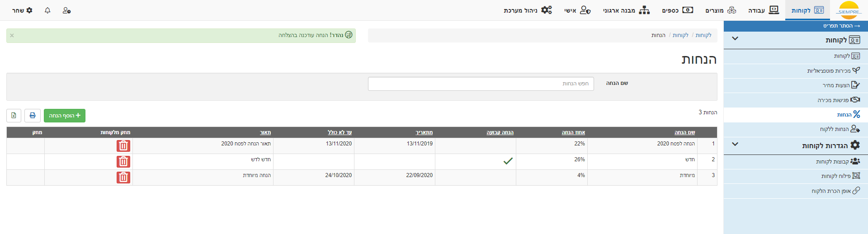The image size is (868, 234).
Task: Collapse the הגדרות לקוחות sidebar section
Action: pos(735,144)
